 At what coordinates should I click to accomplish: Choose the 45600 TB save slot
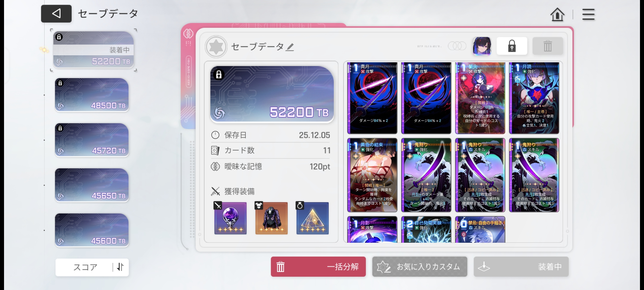point(92,230)
